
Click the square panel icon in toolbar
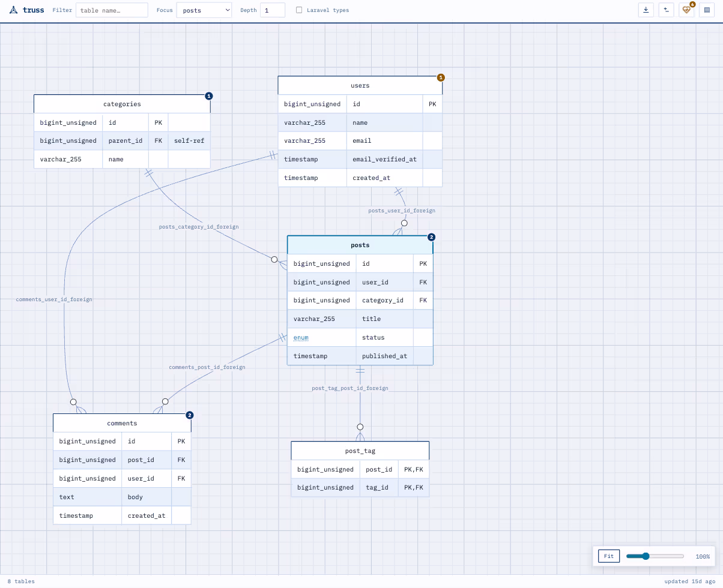(x=707, y=10)
